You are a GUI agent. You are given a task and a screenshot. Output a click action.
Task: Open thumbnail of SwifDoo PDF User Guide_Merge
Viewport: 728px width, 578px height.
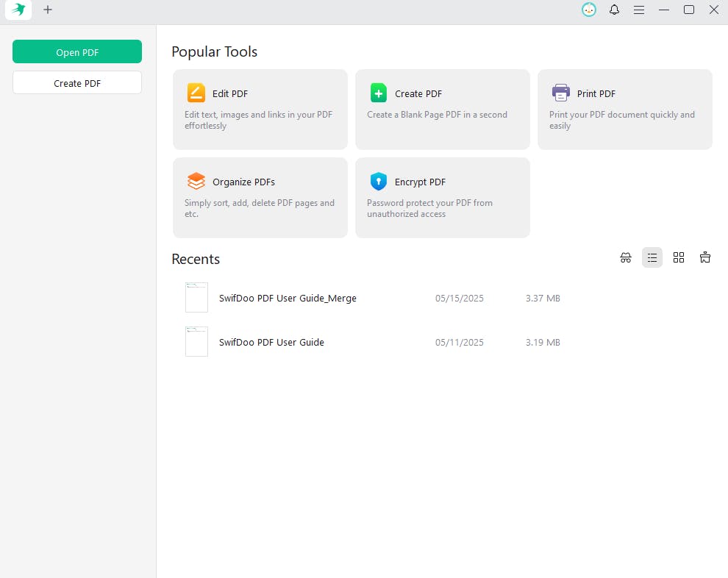click(x=196, y=297)
